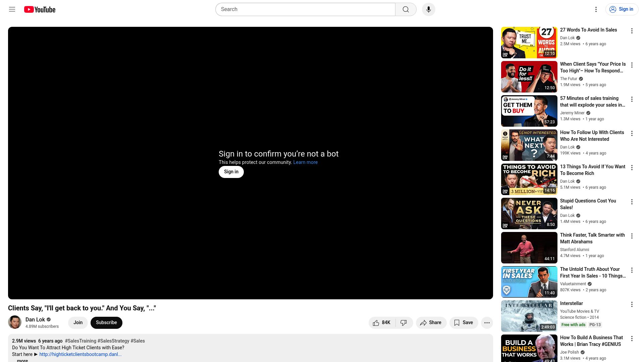Screen dimensions: 644x362
Task: Open 'Stupid Questions Cost You Sales!' title
Action: point(588,204)
